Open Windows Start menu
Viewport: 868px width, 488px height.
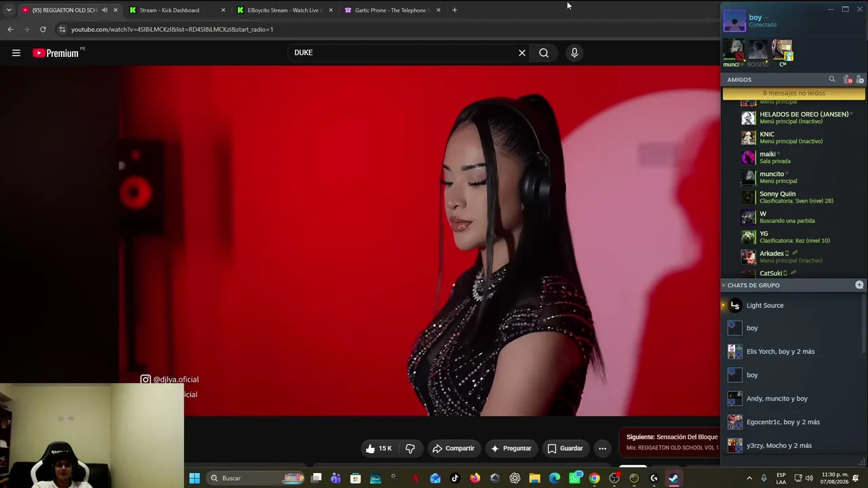click(195, 478)
